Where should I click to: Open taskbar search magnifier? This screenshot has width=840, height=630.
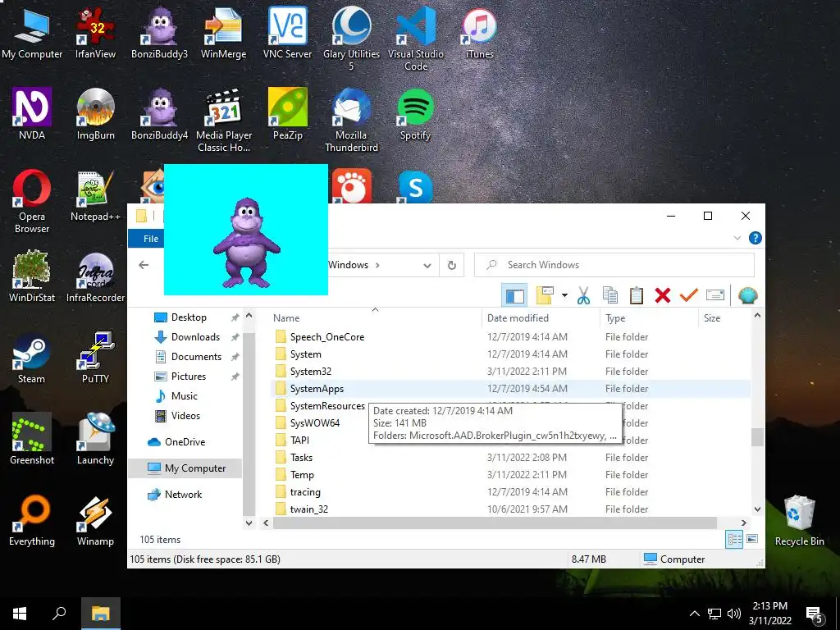click(x=59, y=614)
